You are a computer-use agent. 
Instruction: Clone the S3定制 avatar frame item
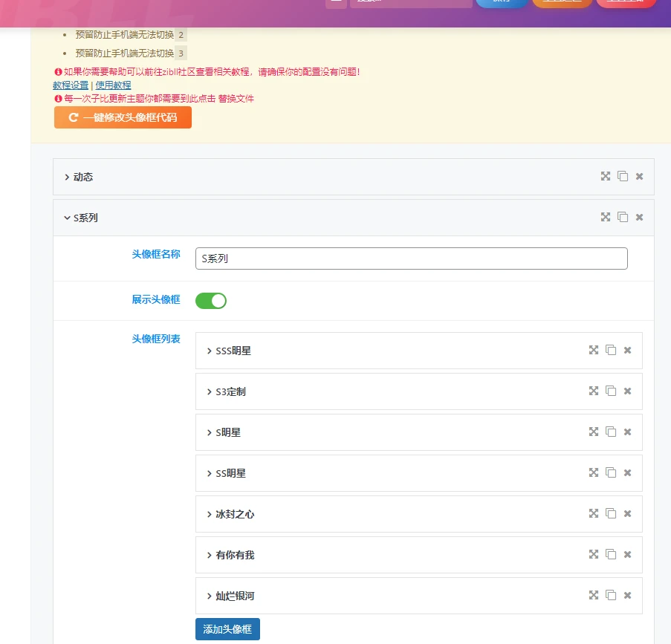coord(611,391)
